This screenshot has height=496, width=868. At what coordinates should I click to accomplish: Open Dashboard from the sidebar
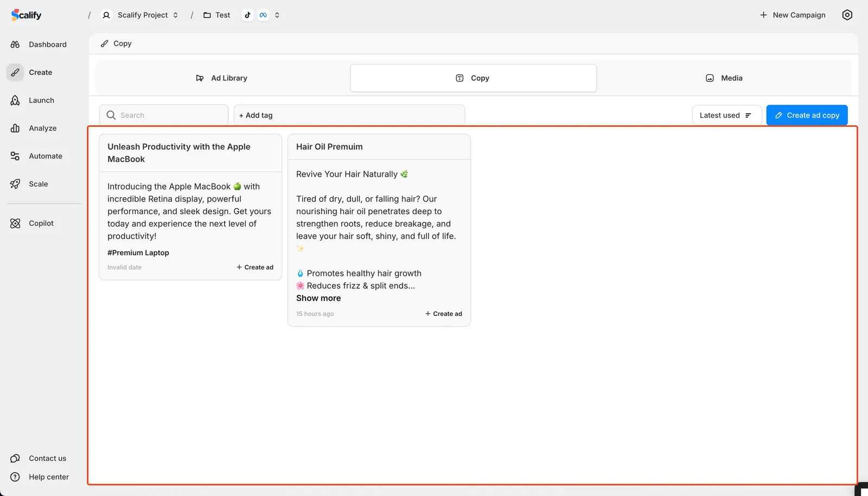[47, 44]
